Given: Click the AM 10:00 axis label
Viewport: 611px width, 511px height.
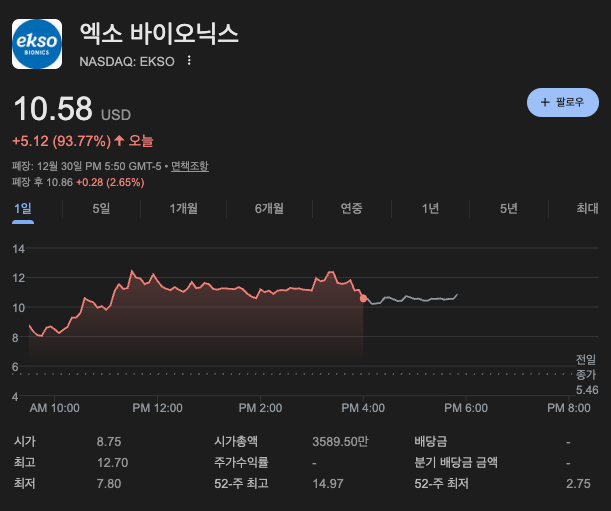Looking at the screenshot, I should tap(55, 408).
